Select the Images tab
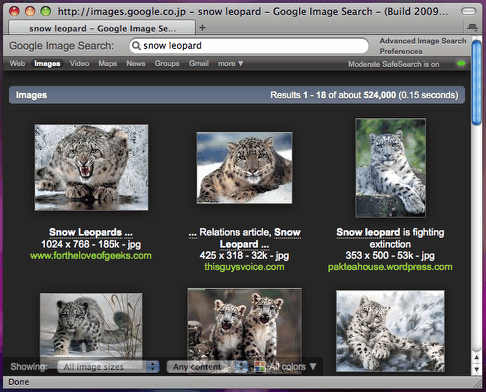 pyautogui.click(x=47, y=63)
